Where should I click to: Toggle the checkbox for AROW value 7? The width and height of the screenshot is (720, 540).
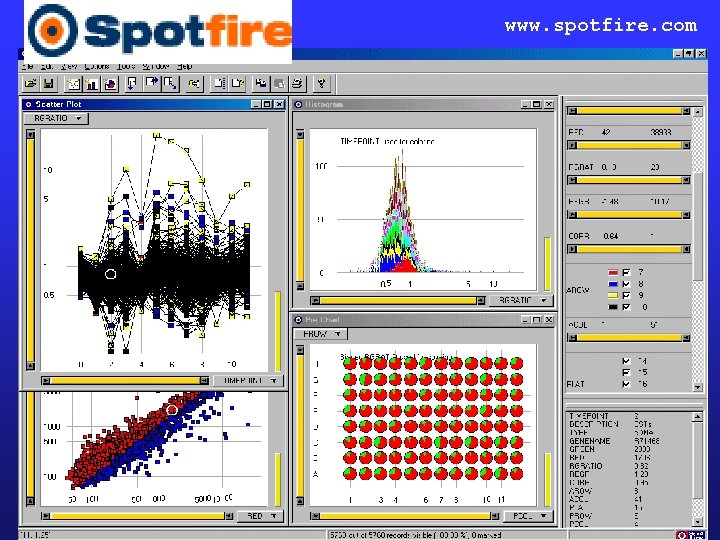(626, 272)
